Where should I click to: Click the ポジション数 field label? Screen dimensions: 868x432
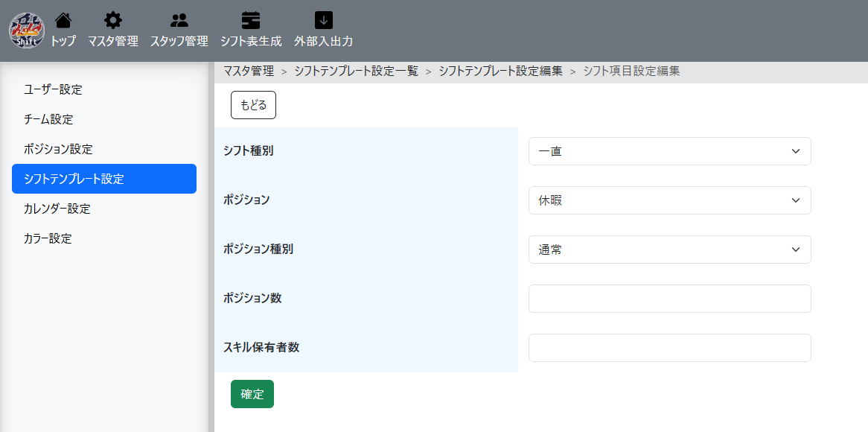pyautogui.click(x=252, y=299)
